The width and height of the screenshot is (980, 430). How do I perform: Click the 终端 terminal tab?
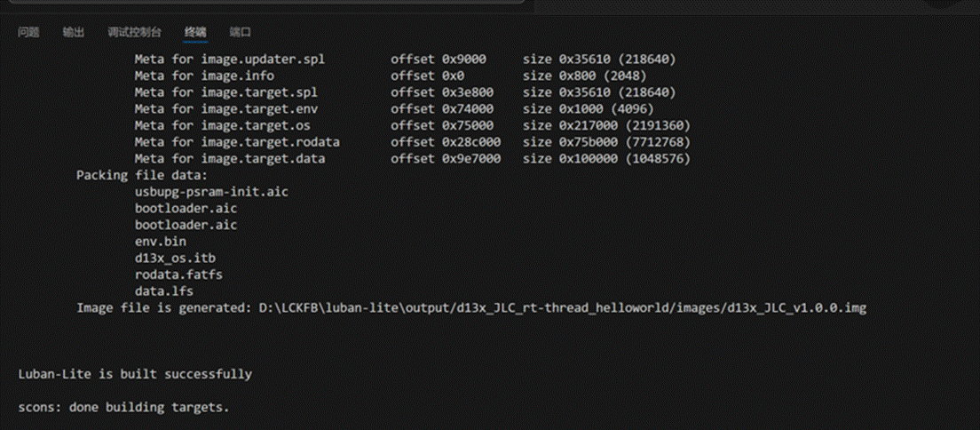[195, 33]
